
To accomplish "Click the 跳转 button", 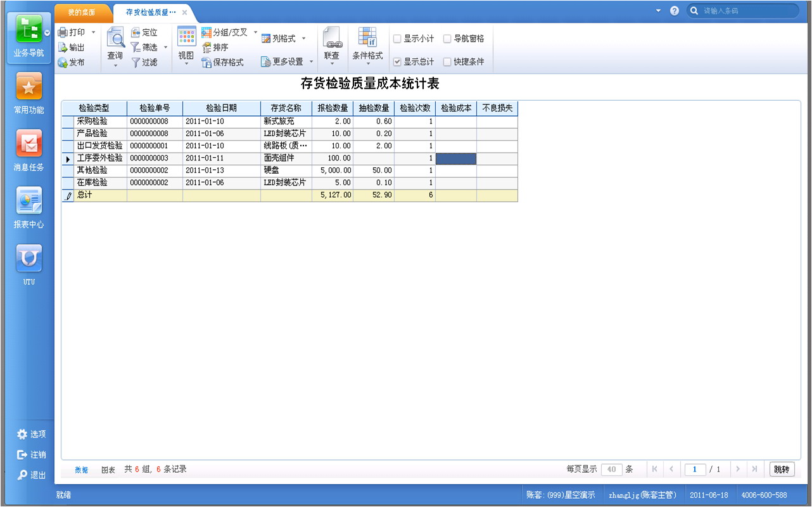I will (782, 470).
